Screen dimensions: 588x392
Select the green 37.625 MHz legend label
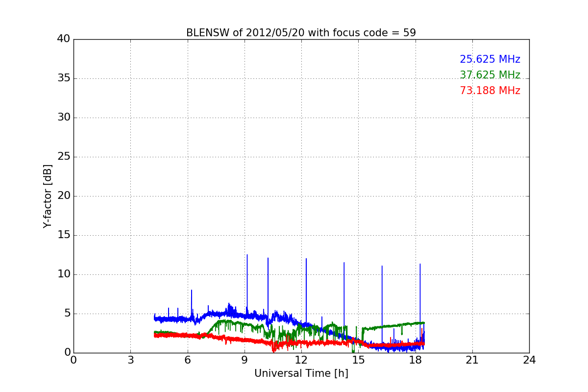pyautogui.click(x=490, y=75)
